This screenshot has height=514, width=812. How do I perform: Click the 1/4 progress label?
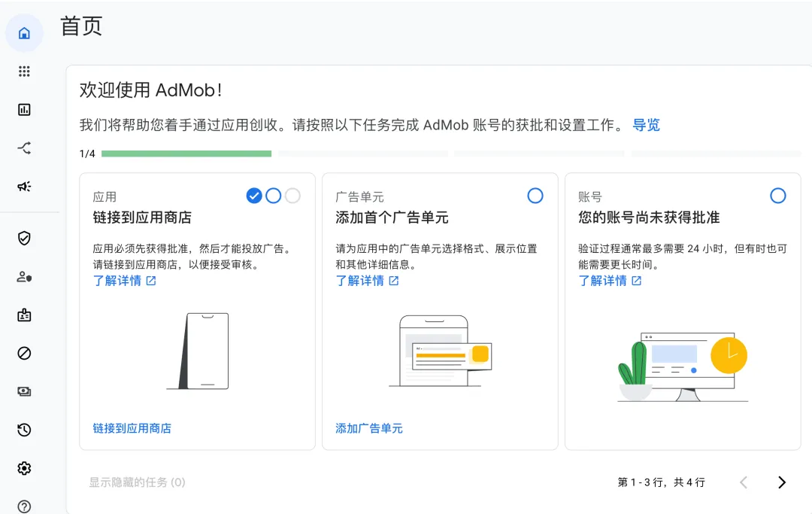point(87,154)
